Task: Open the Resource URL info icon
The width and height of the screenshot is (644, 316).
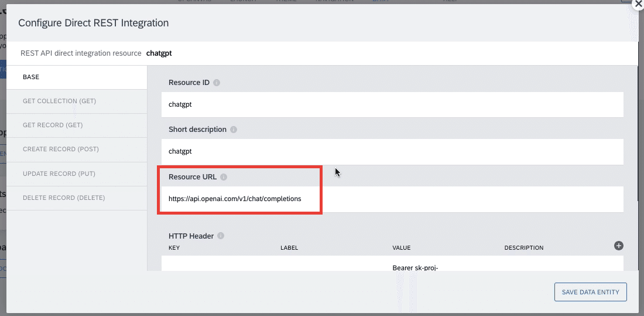Action: tap(224, 177)
